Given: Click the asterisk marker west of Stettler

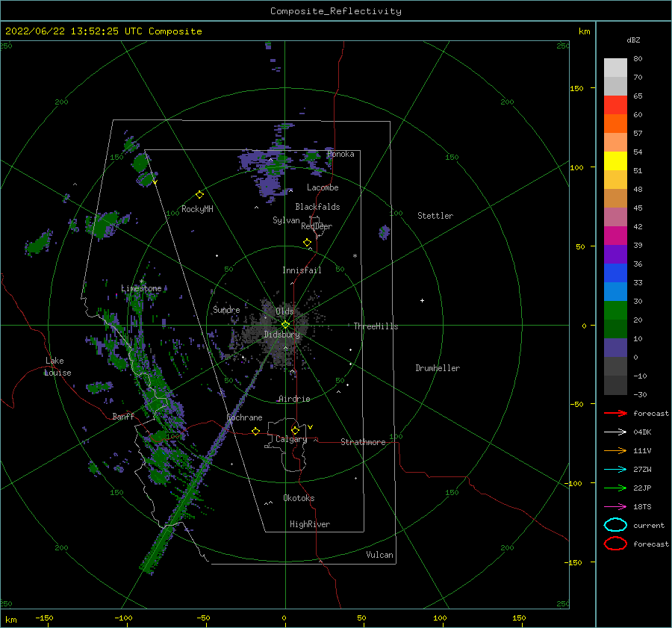Looking at the screenshot, I should [355, 256].
